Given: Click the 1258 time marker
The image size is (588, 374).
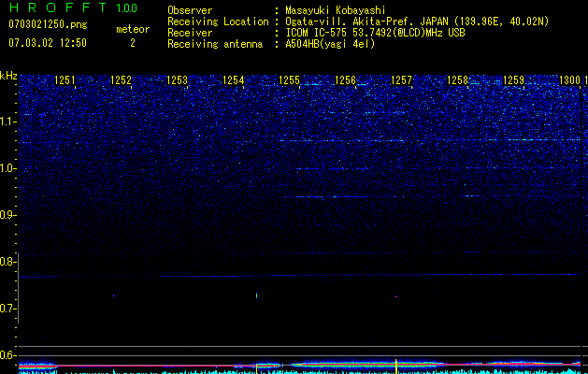Looking at the screenshot, I should 457,80.
